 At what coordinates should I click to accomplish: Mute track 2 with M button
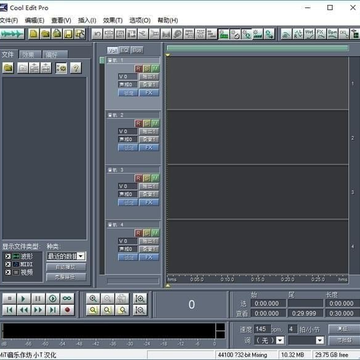155,123
